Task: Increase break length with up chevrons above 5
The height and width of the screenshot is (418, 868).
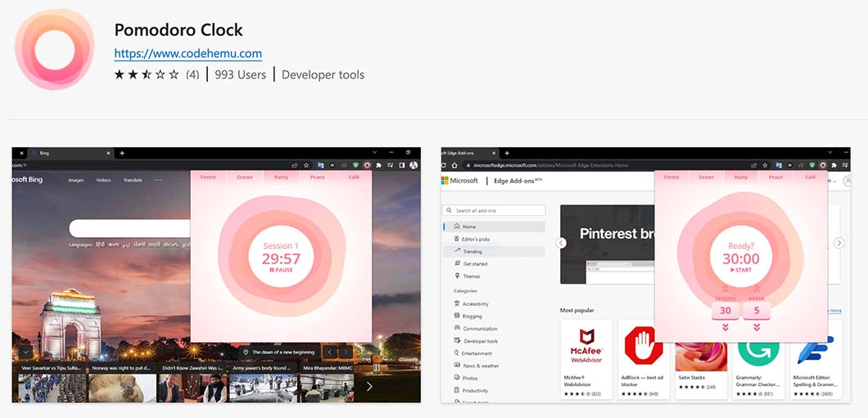Action: (757, 289)
